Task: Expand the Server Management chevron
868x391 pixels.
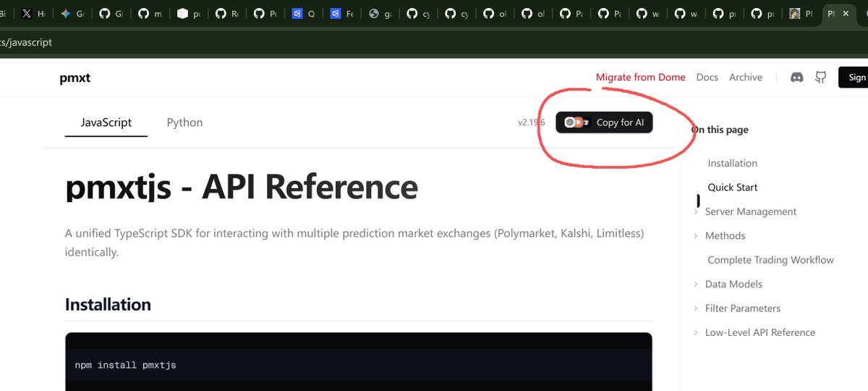Action: tap(696, 212)
